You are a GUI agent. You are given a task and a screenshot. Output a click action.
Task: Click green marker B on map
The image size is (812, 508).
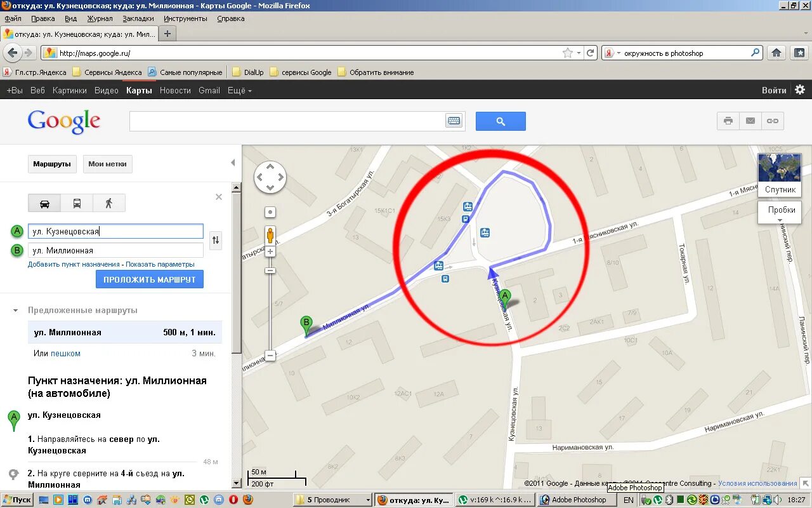coord(306,325)
